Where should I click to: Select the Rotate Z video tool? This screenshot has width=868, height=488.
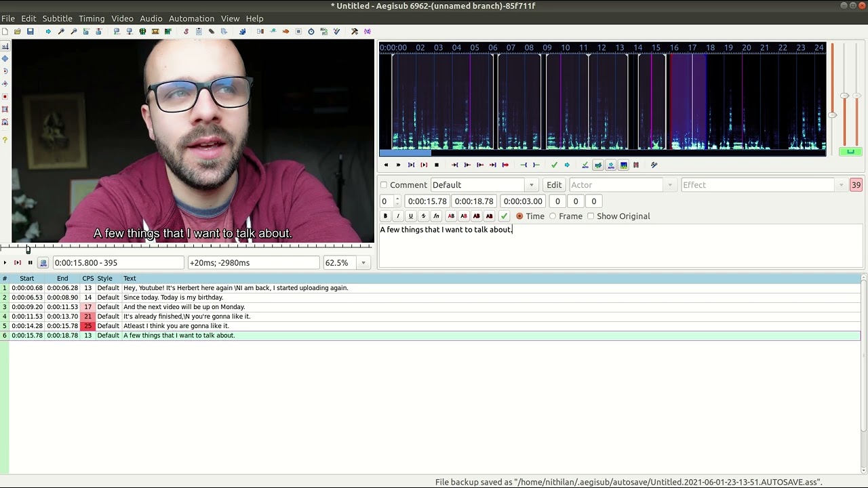click(5, 71)
